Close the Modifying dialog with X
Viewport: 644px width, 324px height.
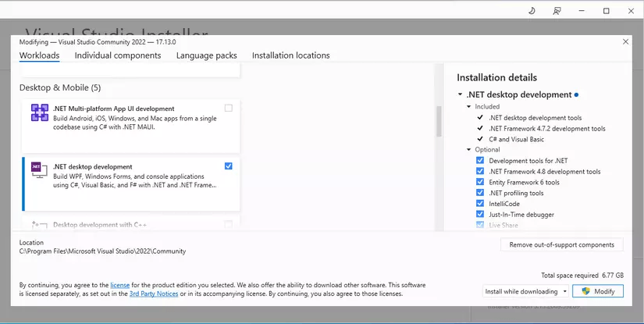click(x=625, y=41)
